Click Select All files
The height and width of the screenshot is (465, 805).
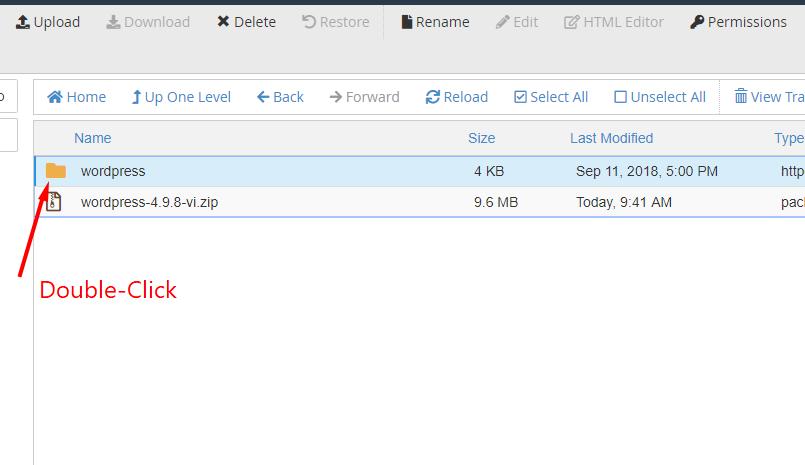(551, 97)
